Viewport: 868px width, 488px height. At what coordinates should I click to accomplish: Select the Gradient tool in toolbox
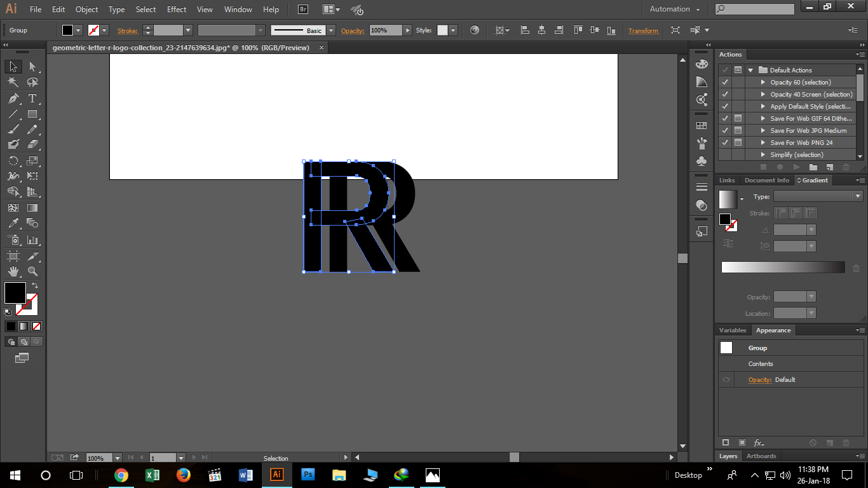32,208
